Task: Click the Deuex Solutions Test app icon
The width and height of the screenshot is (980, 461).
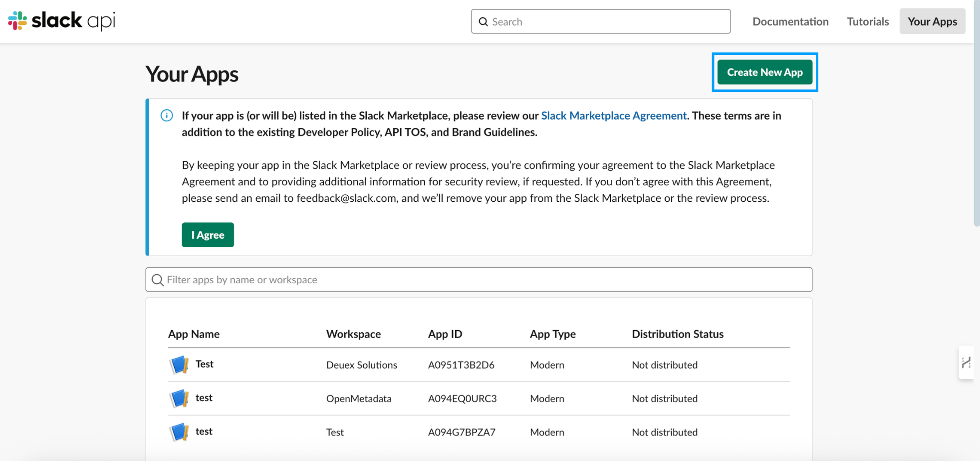Action: tap(179, 365)
